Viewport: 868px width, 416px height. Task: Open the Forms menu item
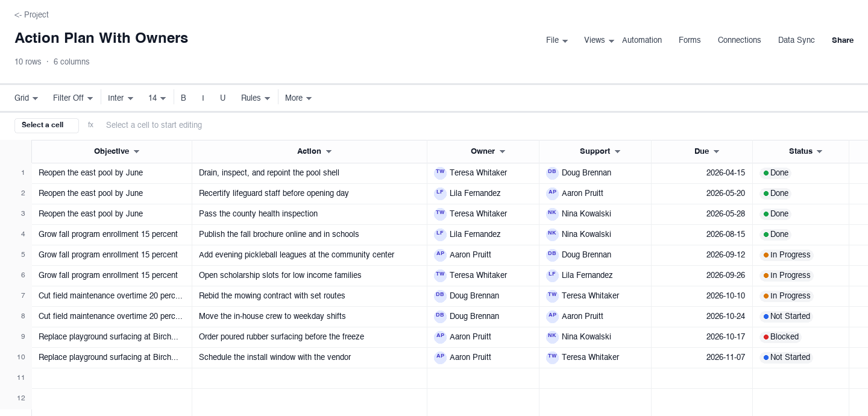pos(690,40)
